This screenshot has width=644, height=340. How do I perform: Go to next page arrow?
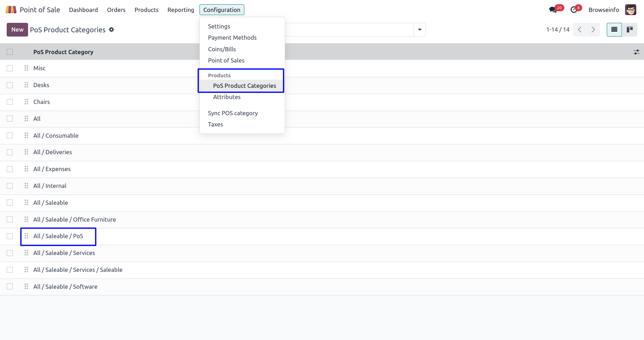[x=593, y=30]
